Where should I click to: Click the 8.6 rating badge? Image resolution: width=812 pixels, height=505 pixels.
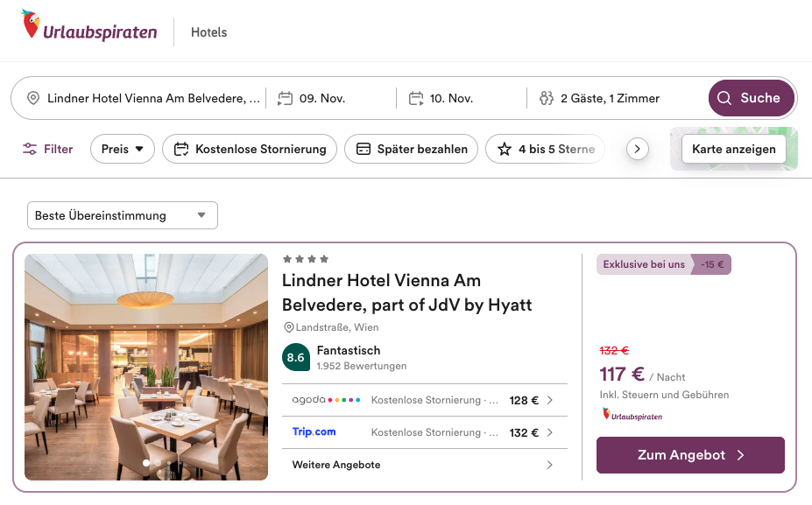click(x=296, y=358)
